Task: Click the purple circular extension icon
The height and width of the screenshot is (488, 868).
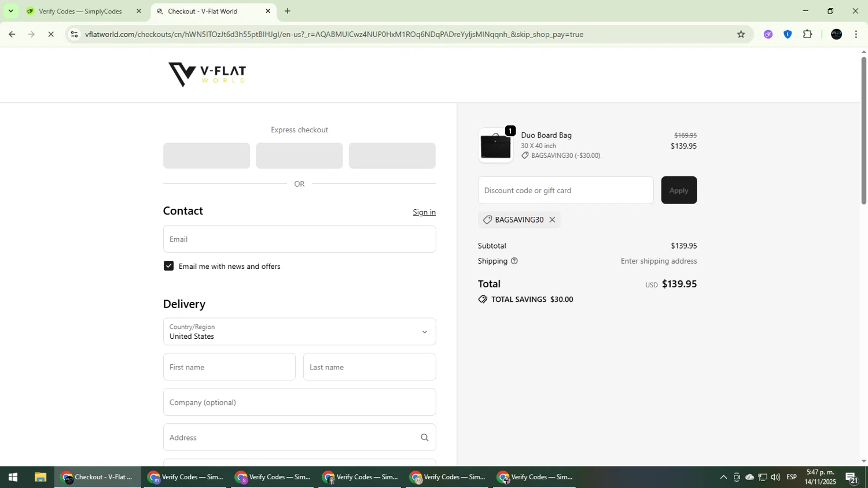Action: [768, 34]
